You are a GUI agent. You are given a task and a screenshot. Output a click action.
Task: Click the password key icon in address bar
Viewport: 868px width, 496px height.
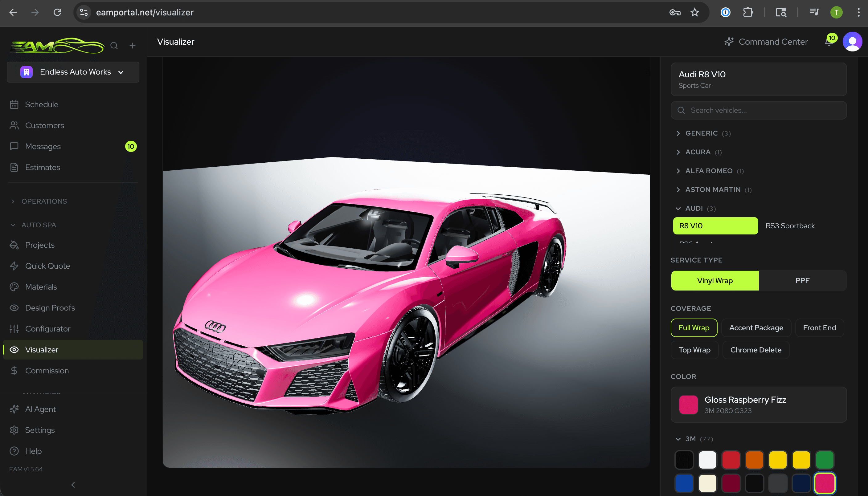click(x=675, y=13)
